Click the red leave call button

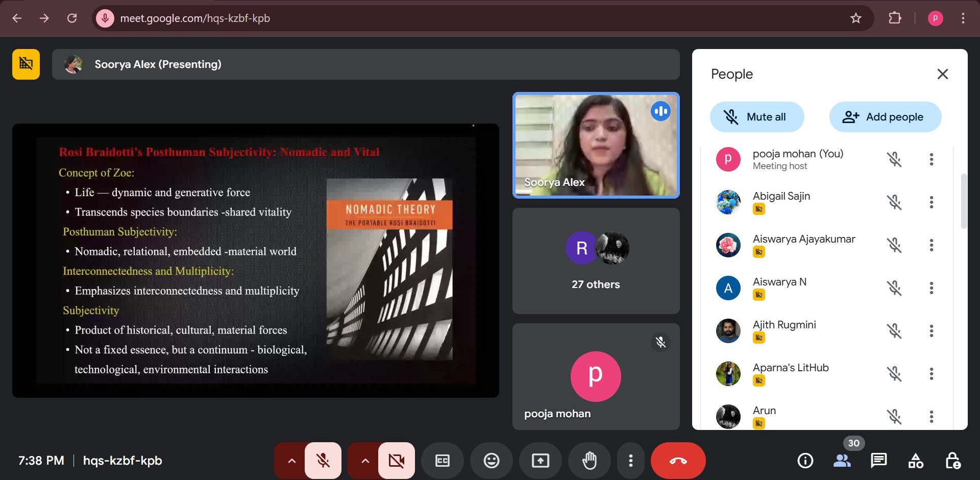point(678,461)
